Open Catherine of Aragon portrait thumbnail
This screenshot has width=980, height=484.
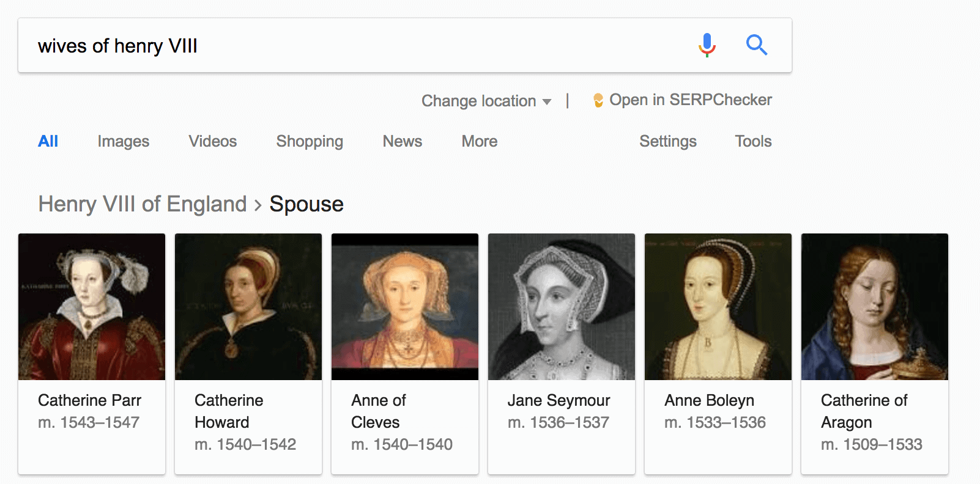(x=875, y=307)
